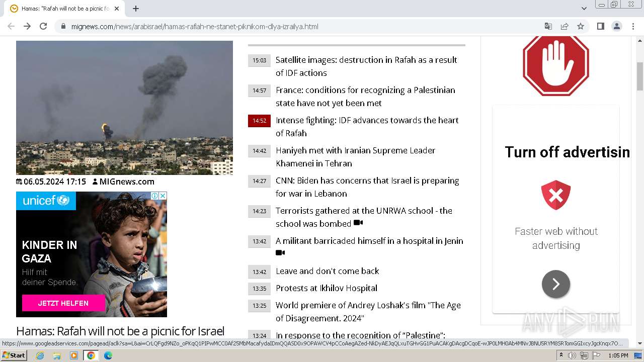644x362 pixels.
Task: Select the Hamas "Rafah will not be a picnic" tab
Action: click(x=64, y=9)
